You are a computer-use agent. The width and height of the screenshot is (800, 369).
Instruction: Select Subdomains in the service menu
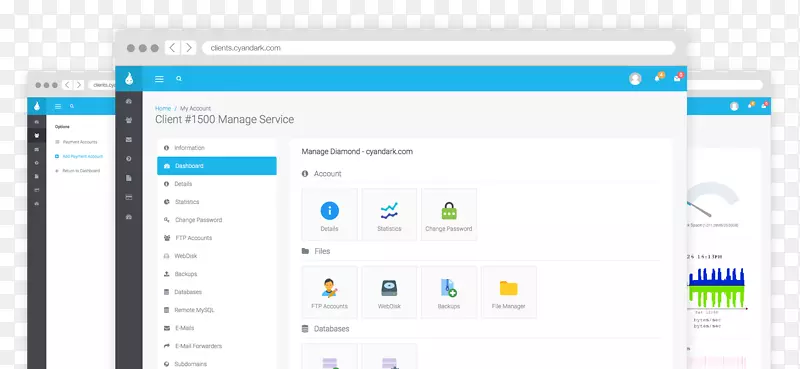[217, 364]
